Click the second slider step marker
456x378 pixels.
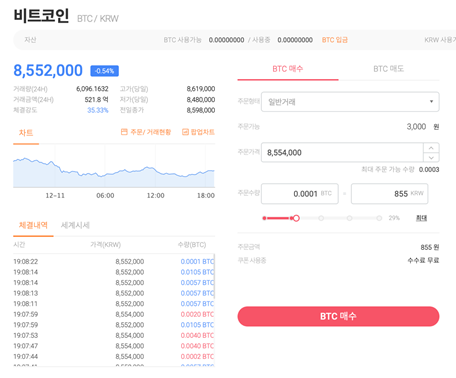point(321,218)
